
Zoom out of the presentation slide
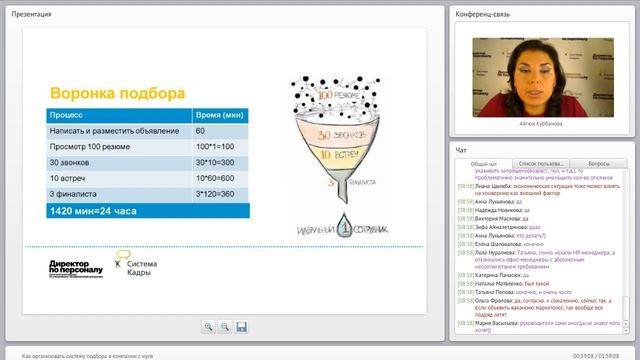point(225,327)
